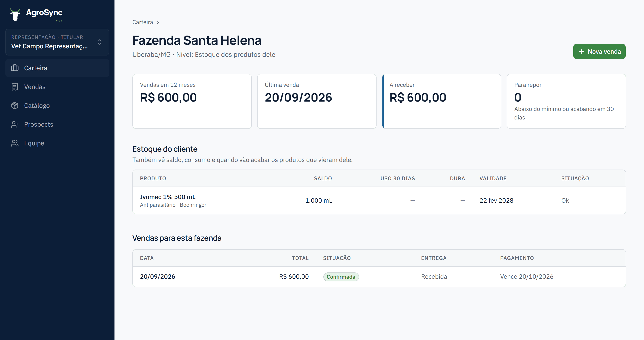644x340 pixels.
Task: Click the AgroSync brand name
Action: pos(44,13)
